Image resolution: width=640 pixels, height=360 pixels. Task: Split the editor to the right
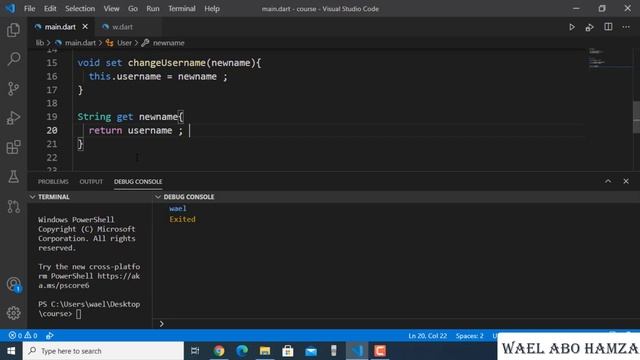(608, 27)
